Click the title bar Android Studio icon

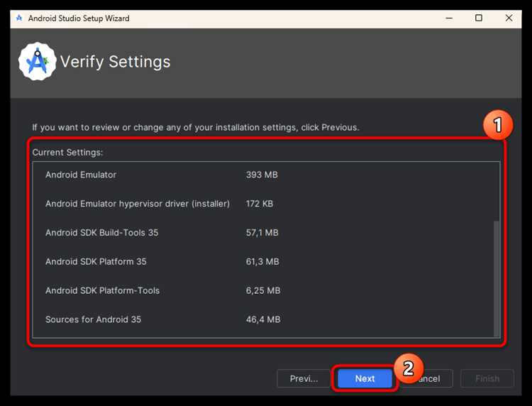coord(19,18)
